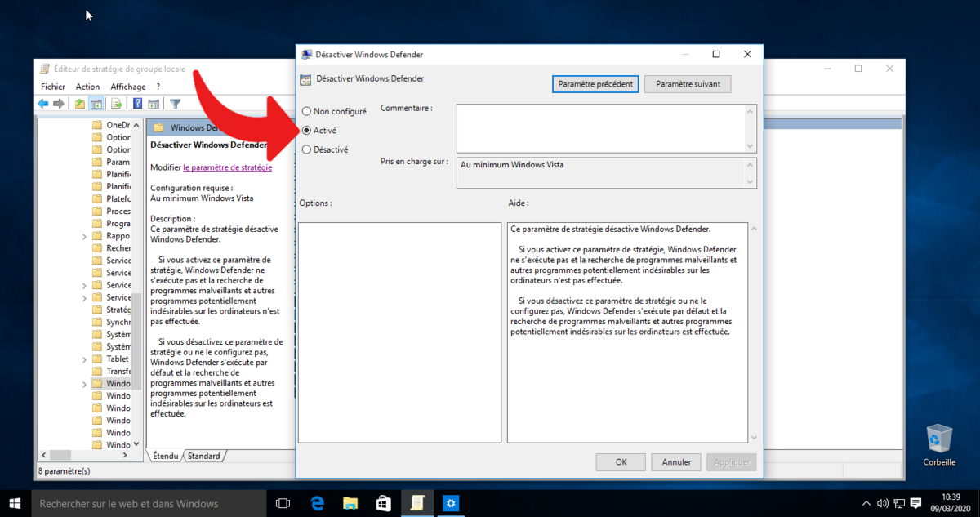
Task: Confirm the dialog with OK
Action: [621, 462]
